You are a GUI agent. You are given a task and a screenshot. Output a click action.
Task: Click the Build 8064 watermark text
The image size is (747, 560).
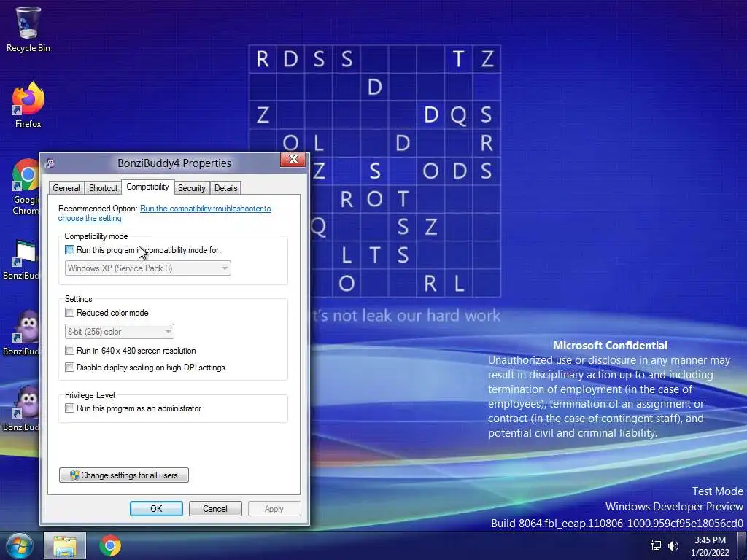(617, 523)
